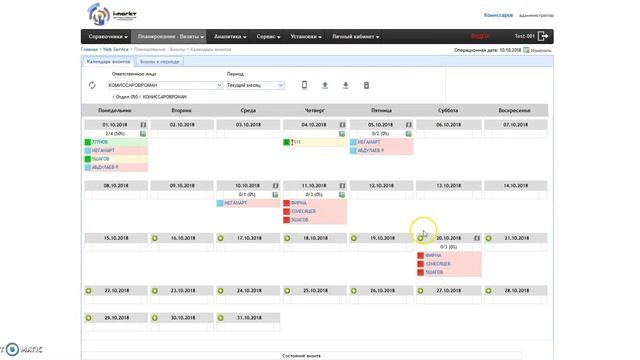Click the trash delete icon in the toolbar
This screenshot has width=640, height=360.
(x=366, y=85)
